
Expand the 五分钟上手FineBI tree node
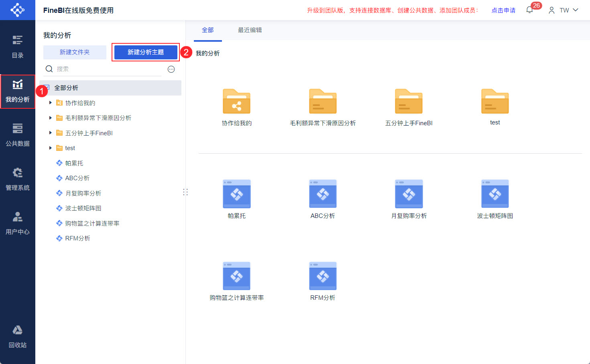pyautogui.click(x=50, y=133)
